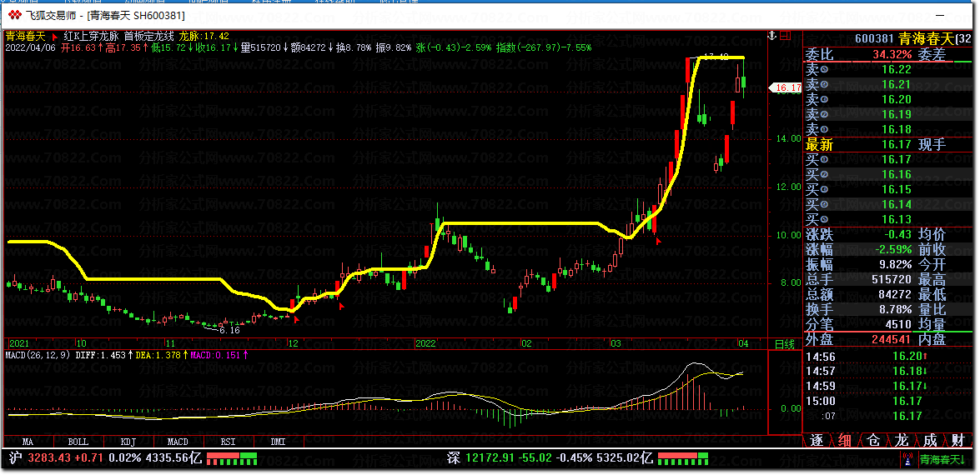Click the red signal arrow near December 2021
Viewport: 980px width, 475px height.
click(297, 319)
